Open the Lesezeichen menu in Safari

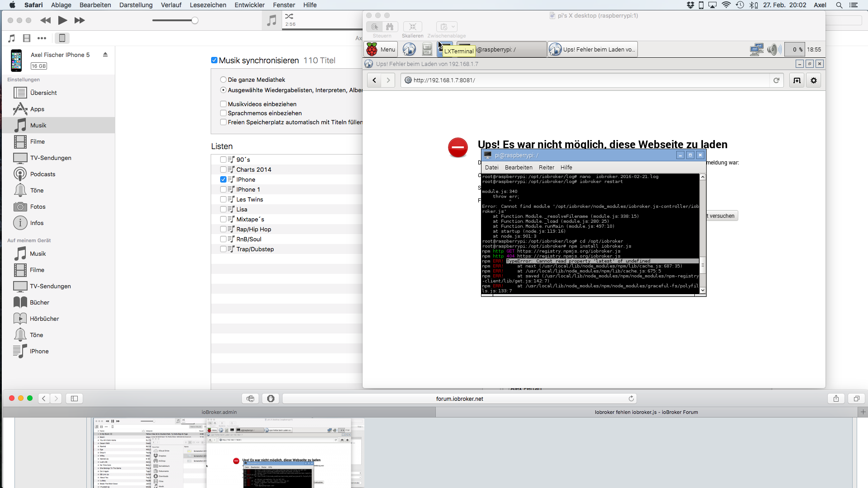click(x=208, y=5)
